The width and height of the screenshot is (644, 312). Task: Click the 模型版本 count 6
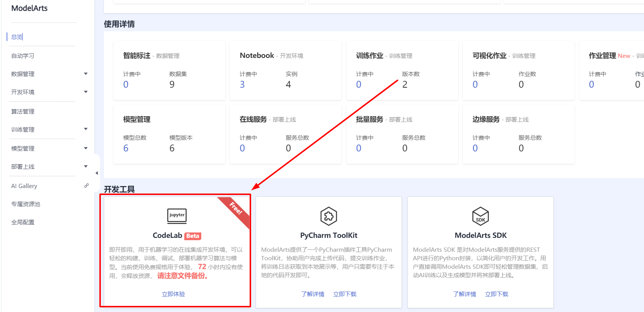pyautogui.click(x=172, y=148)
